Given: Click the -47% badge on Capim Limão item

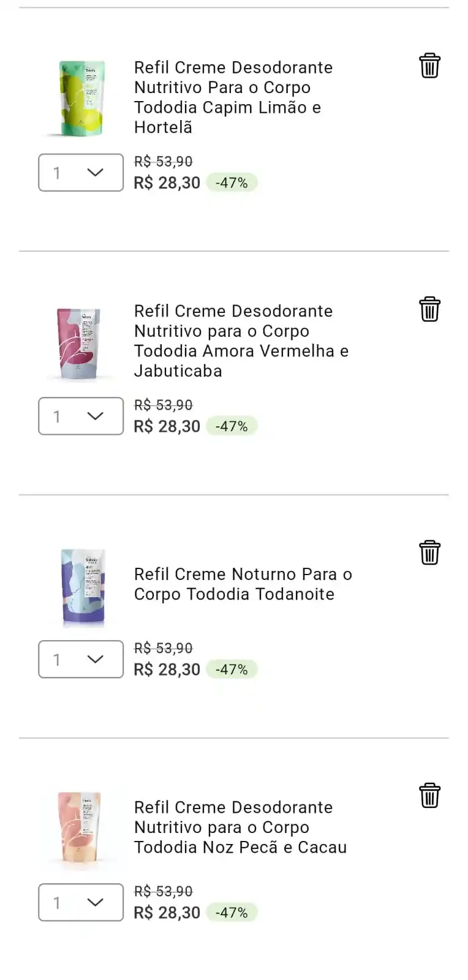Looking at the screenshot, I should point(232,183).
